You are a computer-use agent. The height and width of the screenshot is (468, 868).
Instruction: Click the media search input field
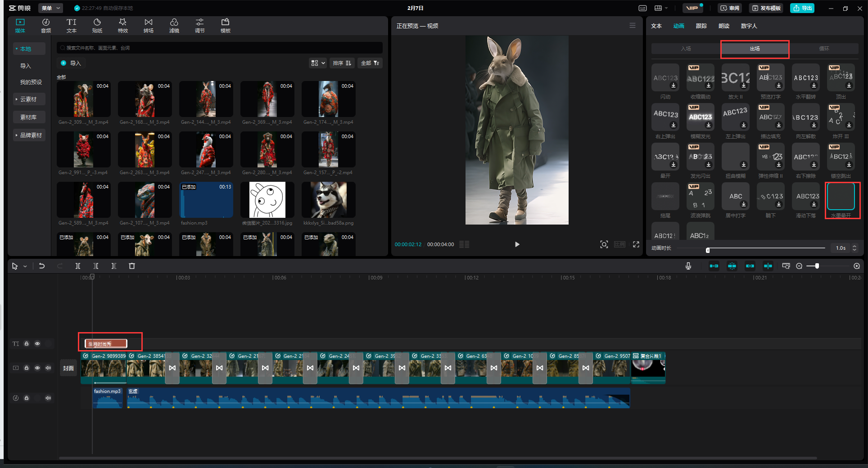220,48
